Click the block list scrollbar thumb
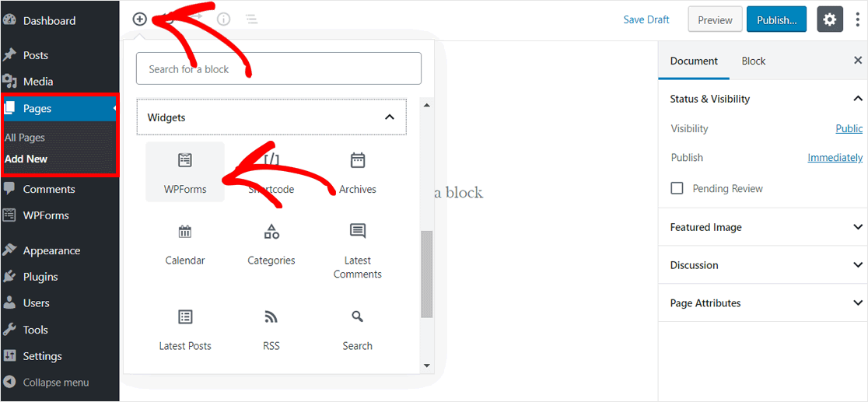The height and width of the screenshot is (402, 868). [427, 274]
